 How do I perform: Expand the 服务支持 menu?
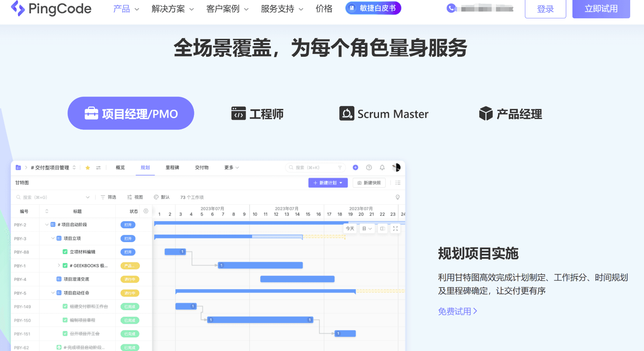click(282, 9)
